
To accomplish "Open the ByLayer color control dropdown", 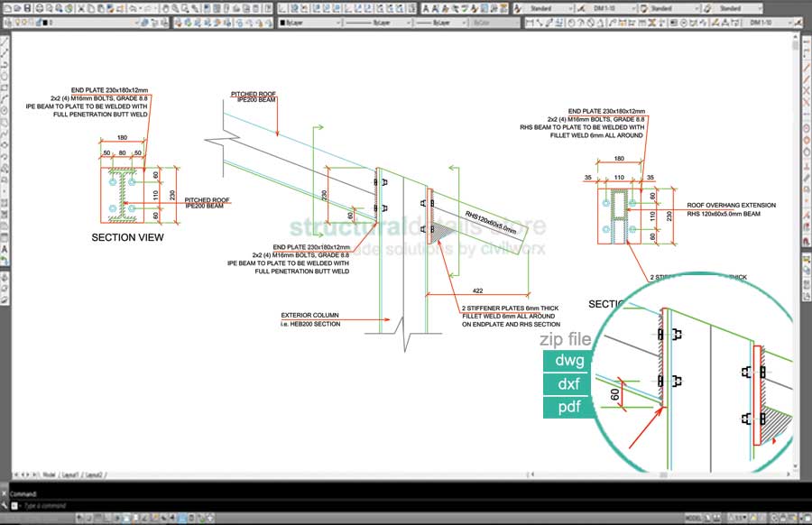I will click(339, 22).
